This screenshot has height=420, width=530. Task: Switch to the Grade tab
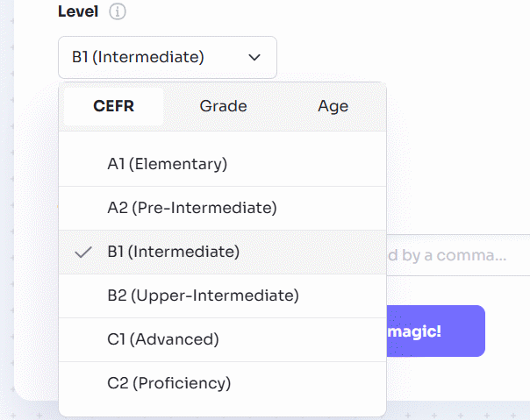click(223, 106)
